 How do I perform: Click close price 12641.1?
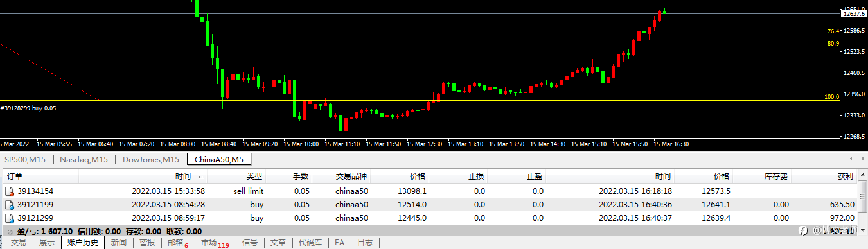pos(715,205)
